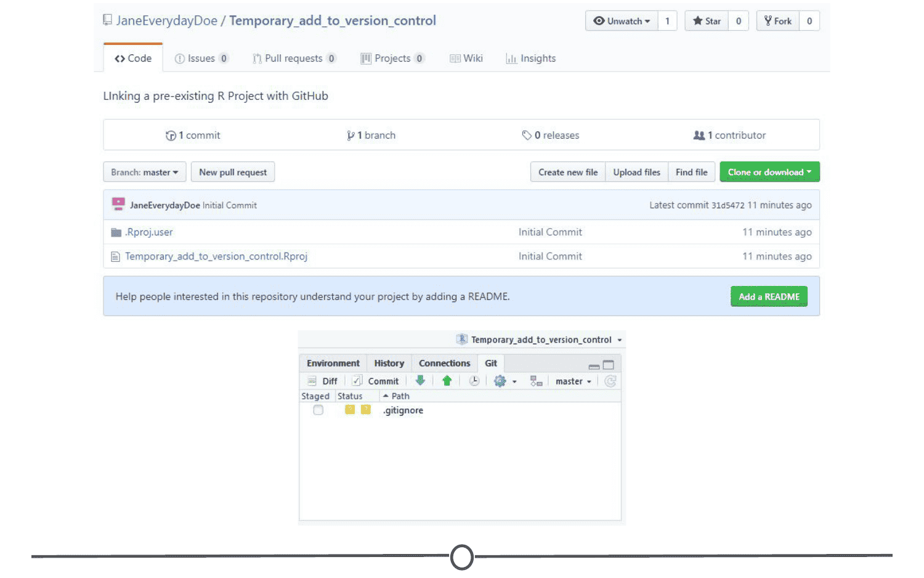Star this repository
This screenshot has height=578, width=924.
pyautogui.click(x=707, y=21)
